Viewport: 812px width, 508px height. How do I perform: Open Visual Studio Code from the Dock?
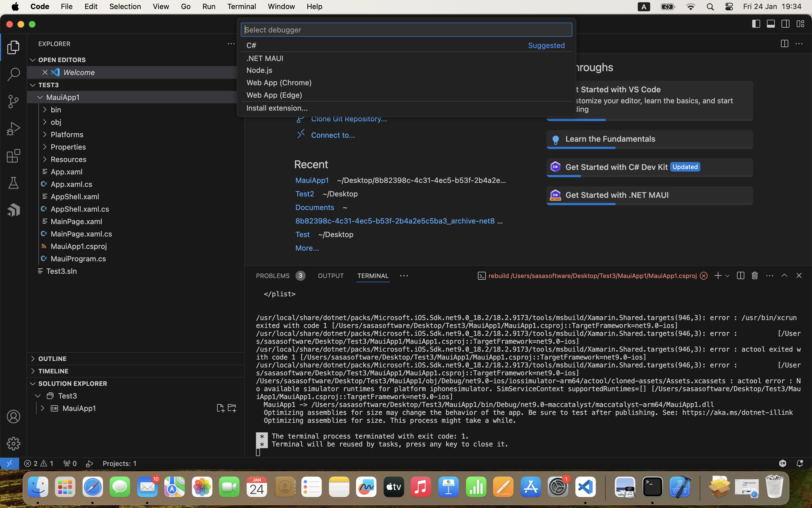(x=585, y=487)
